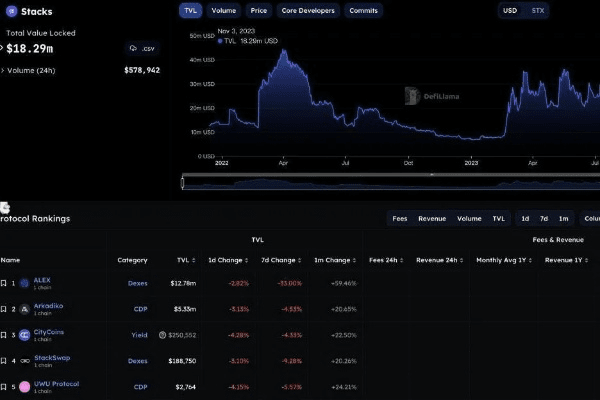
Task: Open the Dexes category link for ALEX
Action: (137, 283)
